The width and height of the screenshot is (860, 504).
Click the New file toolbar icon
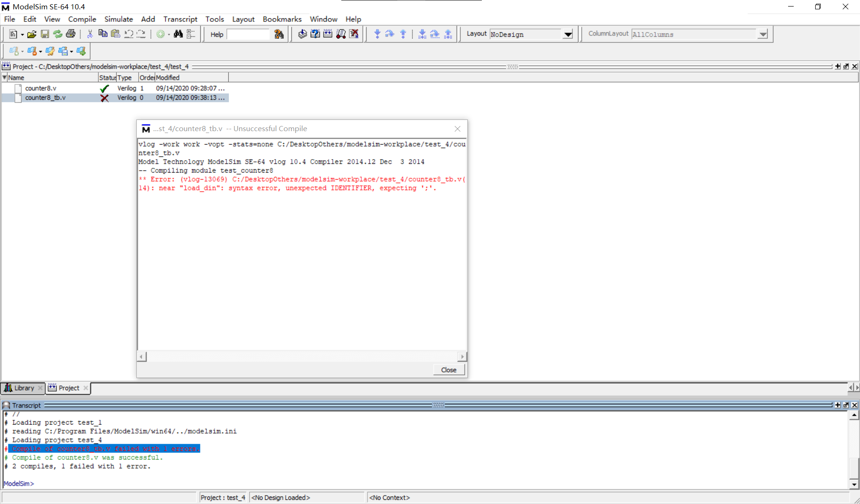tap(13, 34)
